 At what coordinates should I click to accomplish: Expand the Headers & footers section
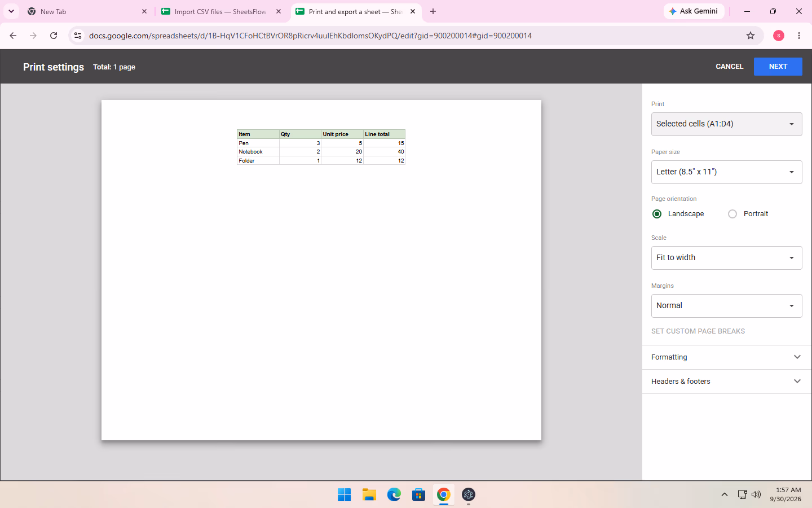pyautogui.click(x=726, y=382)
